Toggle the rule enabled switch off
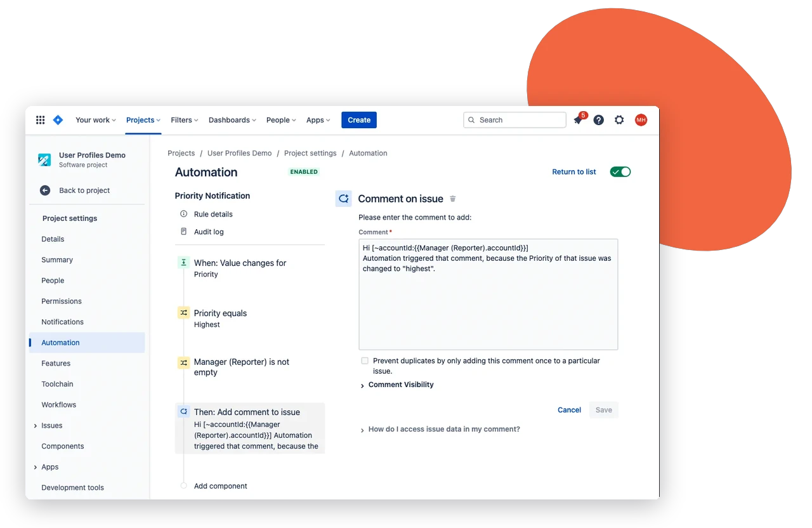 (x=620, y=172)
